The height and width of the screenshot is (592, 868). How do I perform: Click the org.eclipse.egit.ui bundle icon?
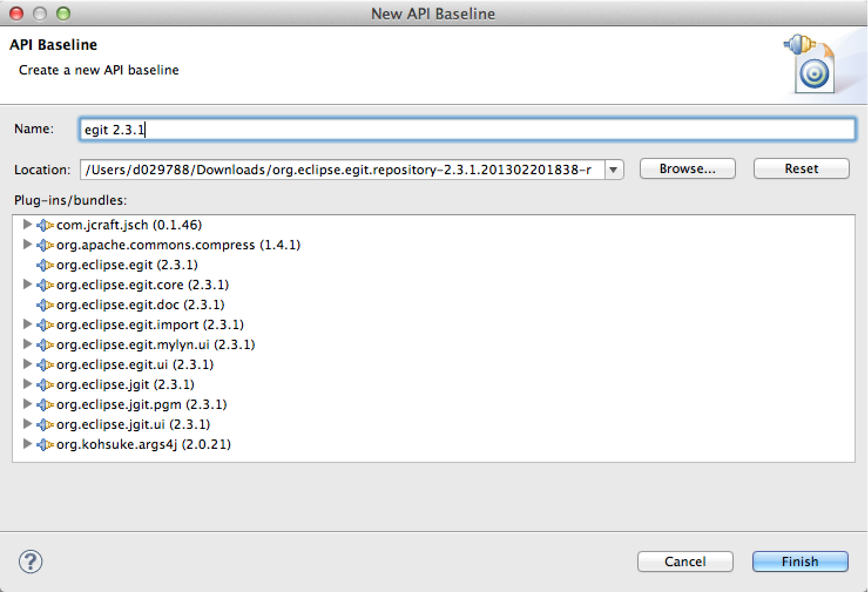pos(45,365)
